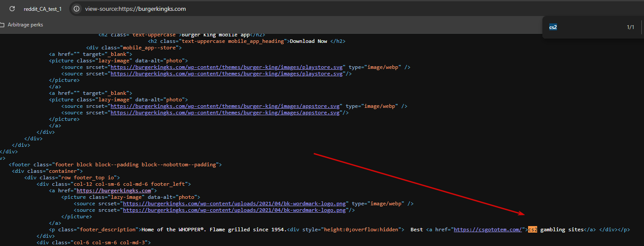This screenshot has height=246, width=644.
Task: Open the playstore.svg link without a type attribute
Action: (227, 74)
